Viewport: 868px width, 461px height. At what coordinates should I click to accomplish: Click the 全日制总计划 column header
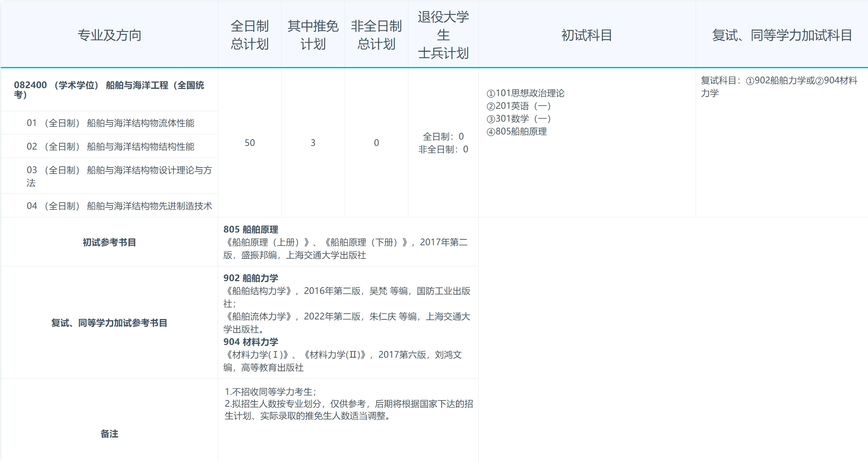pos(250,35)
